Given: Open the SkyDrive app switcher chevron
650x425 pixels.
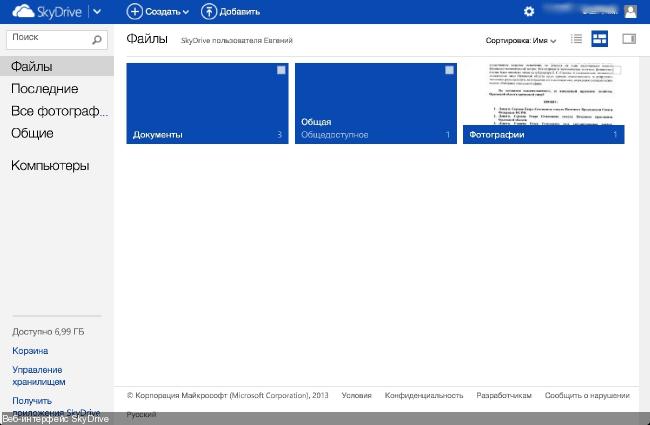Looking at the screenshot, I should coord(97,12).
